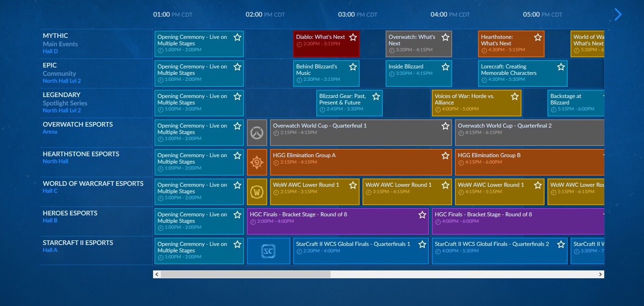
Task: Open Hearthstone: What's Next event block
Action: [504, 43]
